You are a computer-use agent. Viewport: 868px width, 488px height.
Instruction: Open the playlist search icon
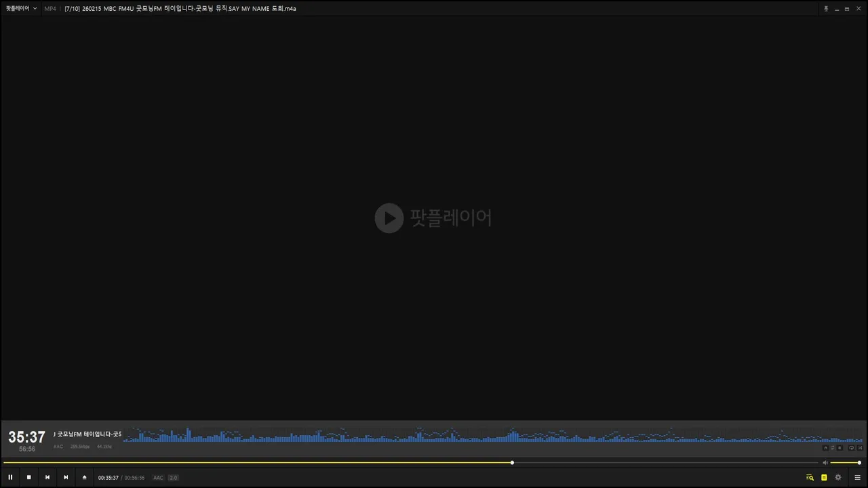(x=810, y=477)
